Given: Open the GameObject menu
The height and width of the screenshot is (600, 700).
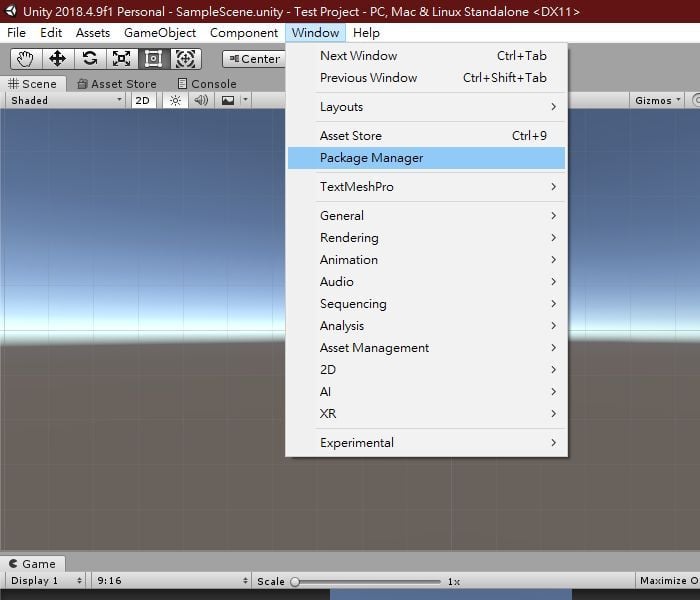Looking at the screenshot, I should pyautogui.click(x=160, y=33).
